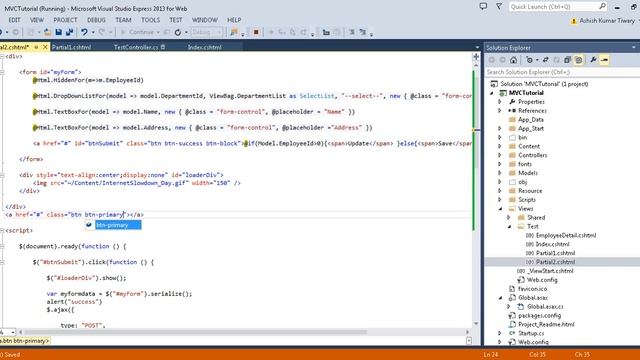Open the Undo history dropdown arrow
The width and height of the screenshot is (640, 360).
point(93,32)
